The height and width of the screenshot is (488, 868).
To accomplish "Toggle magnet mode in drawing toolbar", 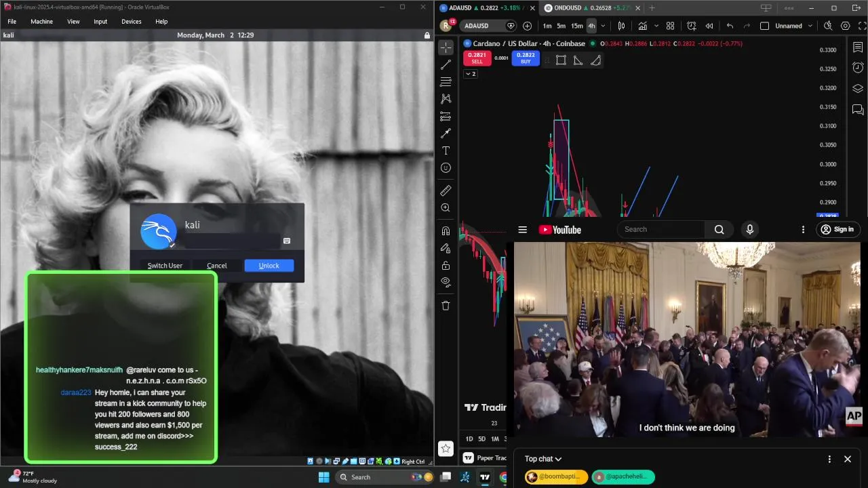I will coord(446,231).
